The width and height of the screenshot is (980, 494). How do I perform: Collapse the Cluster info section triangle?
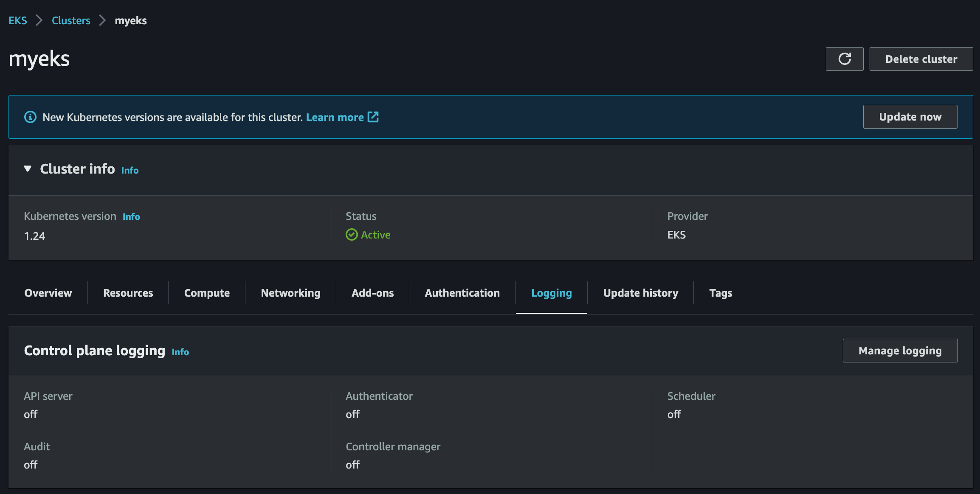[28, 169]
